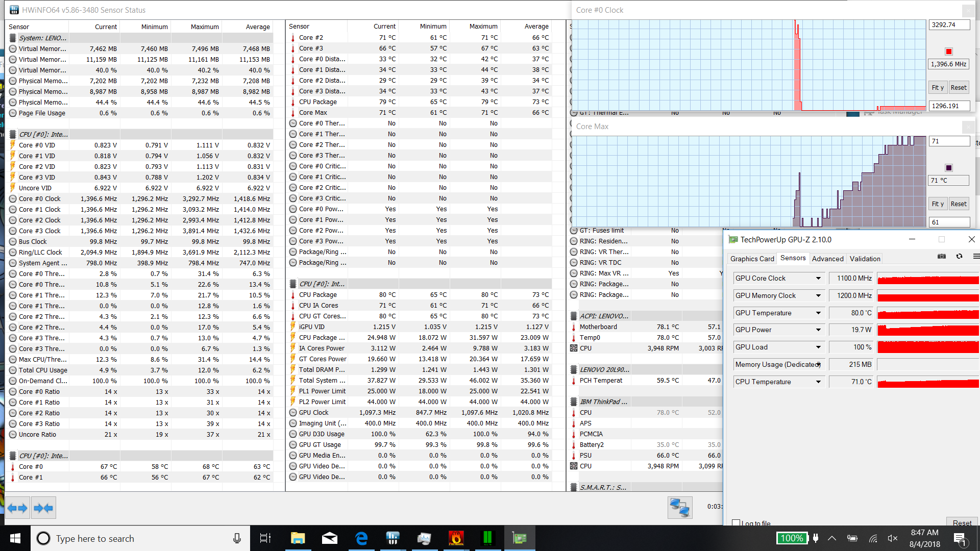Launch Microsoft Edge from taskbar

point(361,538)
